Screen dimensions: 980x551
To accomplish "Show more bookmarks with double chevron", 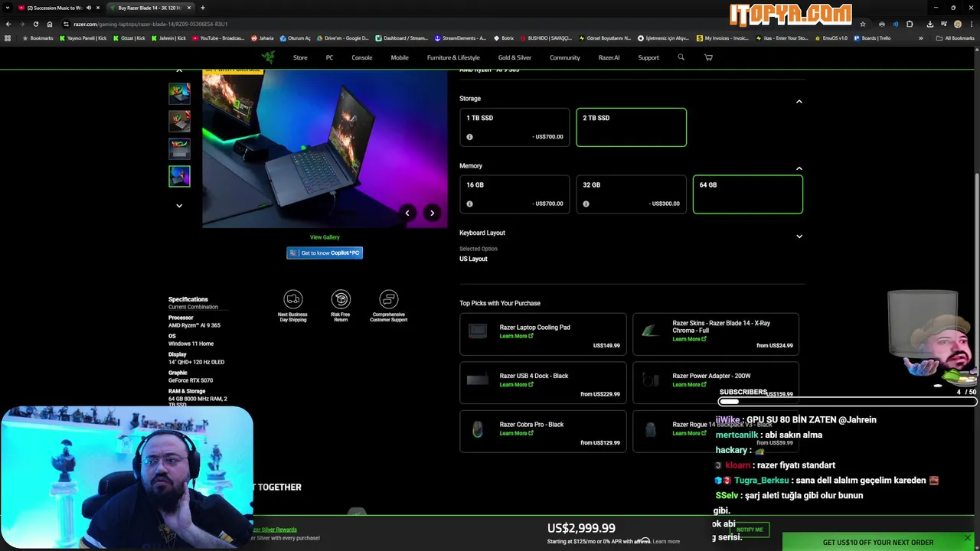I will [920, 38].
